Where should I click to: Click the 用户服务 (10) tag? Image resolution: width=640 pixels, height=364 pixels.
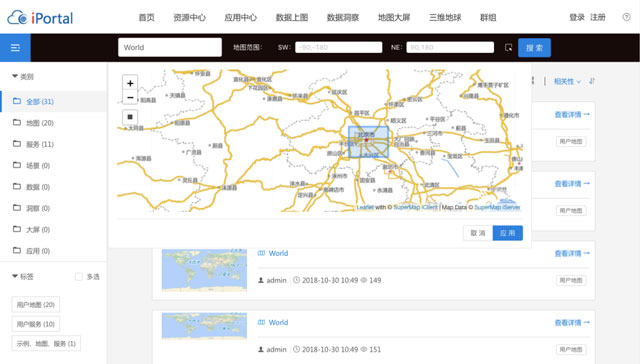point(36,324)
